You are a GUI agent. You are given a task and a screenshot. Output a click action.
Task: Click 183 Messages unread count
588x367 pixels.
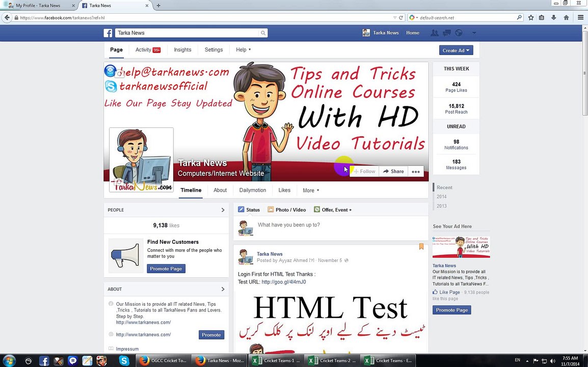(457, 164)
